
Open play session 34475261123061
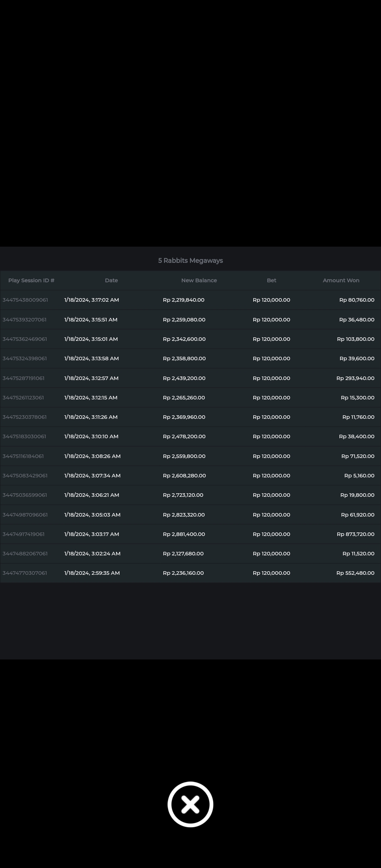23,398
